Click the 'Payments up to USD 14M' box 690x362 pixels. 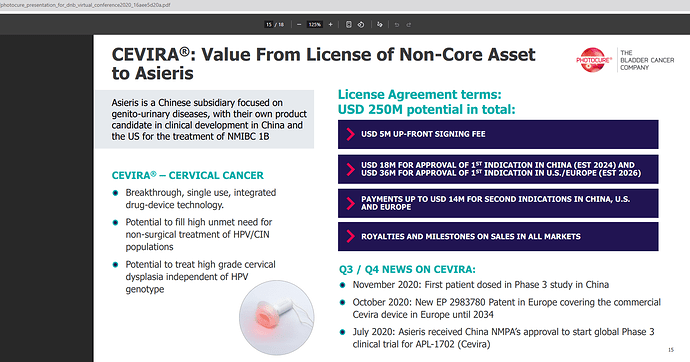(x=498, y=203)
